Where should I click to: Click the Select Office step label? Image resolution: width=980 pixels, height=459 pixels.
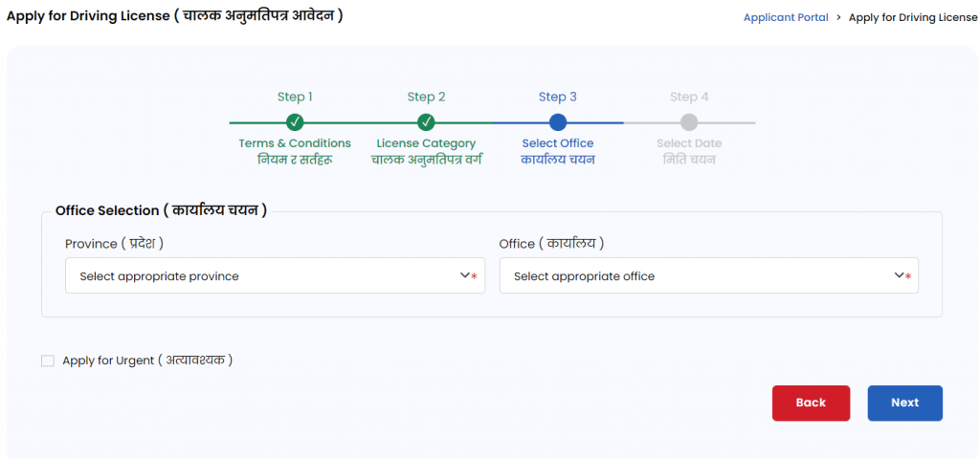558,143
